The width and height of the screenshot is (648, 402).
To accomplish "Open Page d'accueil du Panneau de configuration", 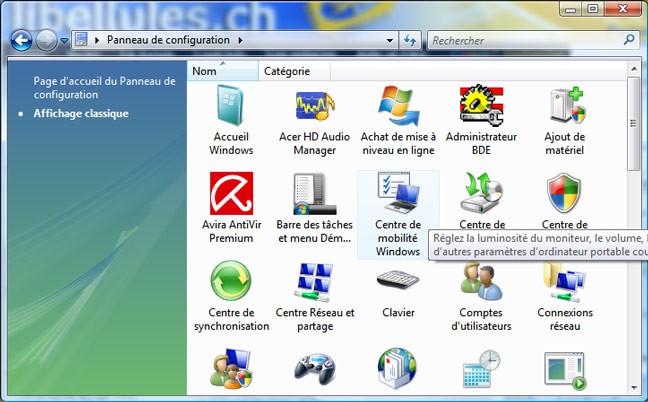I will point(105,88).
